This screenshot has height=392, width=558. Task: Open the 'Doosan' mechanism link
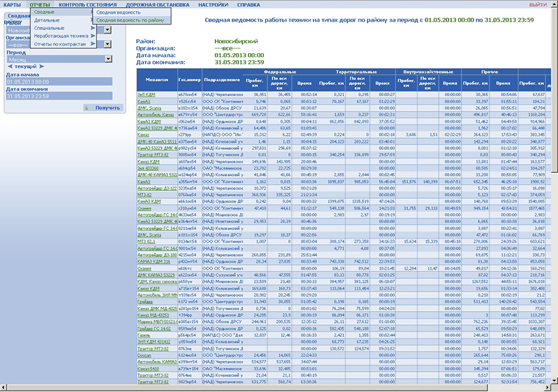pyautogui.click(x=144, y=355)
